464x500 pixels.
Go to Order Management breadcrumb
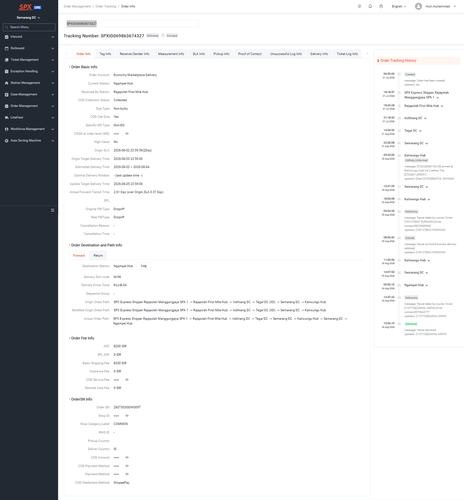pyautogui.click(x=77, y=6)
